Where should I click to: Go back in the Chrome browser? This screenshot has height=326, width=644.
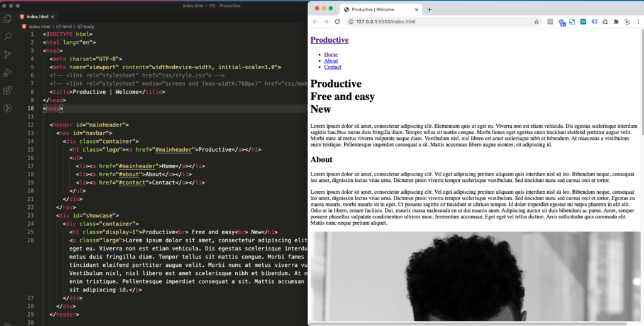click(316, 22)
